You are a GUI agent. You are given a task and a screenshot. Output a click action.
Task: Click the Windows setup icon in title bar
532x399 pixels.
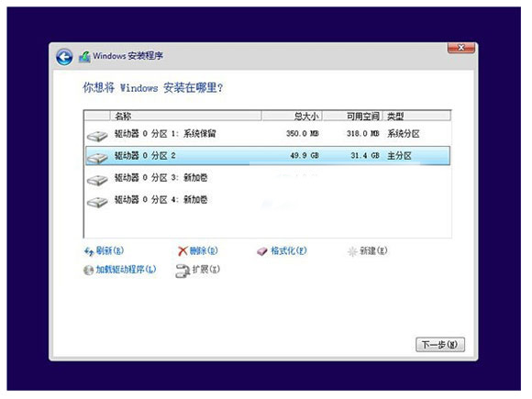[84, 57]
